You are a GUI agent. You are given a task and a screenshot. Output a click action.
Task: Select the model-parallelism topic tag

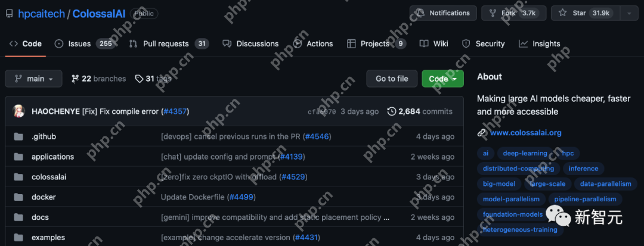[x=511, y=200]
